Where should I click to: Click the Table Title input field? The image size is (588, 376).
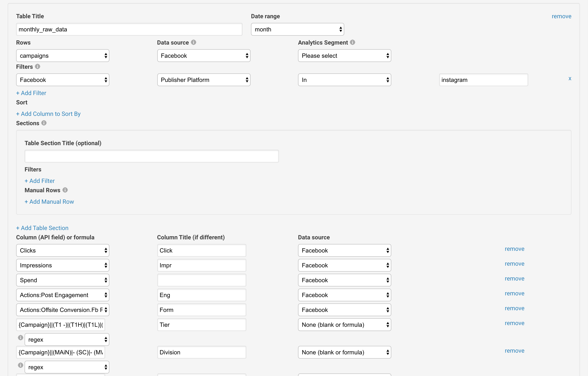click(x=129, y=29)
